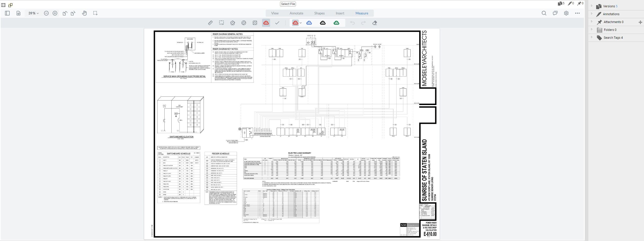
Task: Choose the blue cloud style preset
Action: [309, 23]
